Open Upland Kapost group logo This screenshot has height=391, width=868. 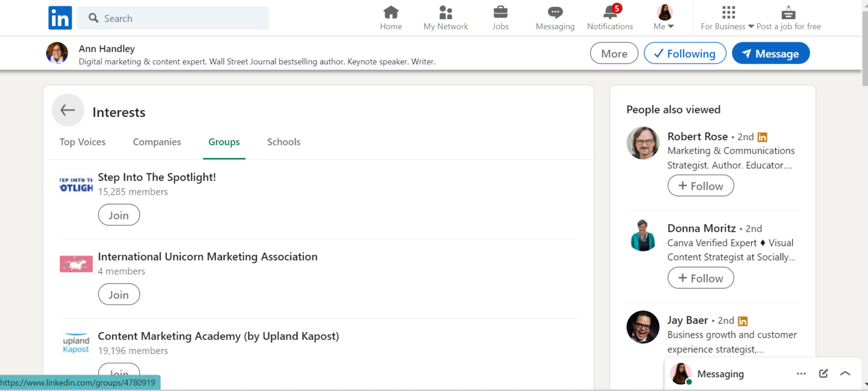coord(76,342)
